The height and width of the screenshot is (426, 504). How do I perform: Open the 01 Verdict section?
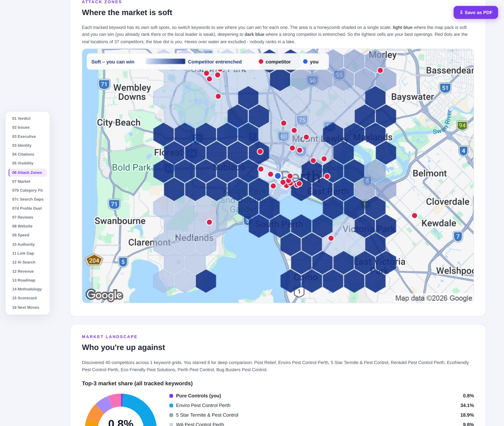[21, 119]
